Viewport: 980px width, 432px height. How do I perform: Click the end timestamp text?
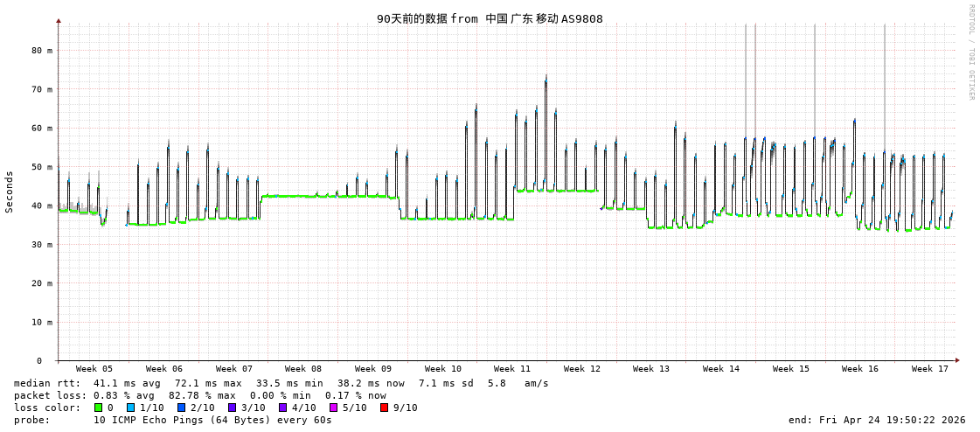coord(877,420)
